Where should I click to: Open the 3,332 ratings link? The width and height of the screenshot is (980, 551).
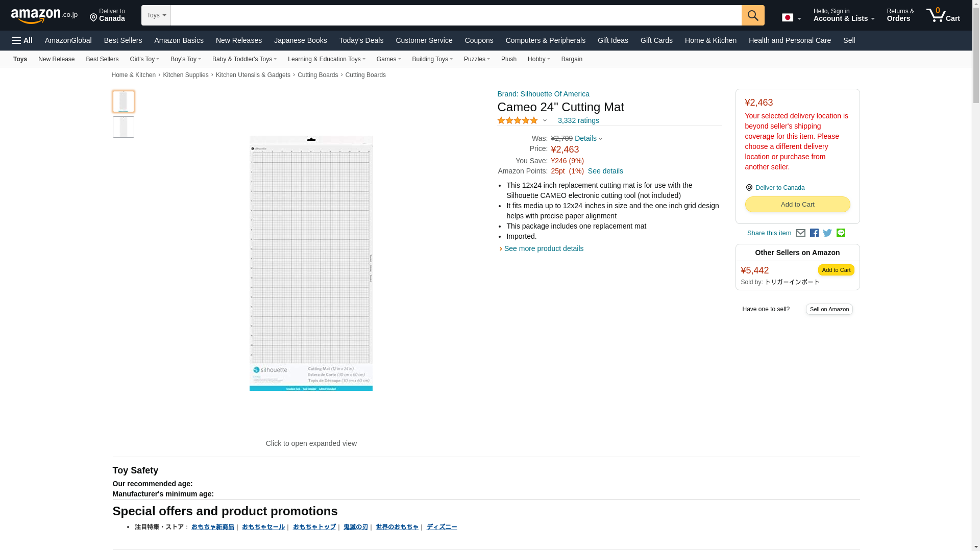tap(578, 121)
